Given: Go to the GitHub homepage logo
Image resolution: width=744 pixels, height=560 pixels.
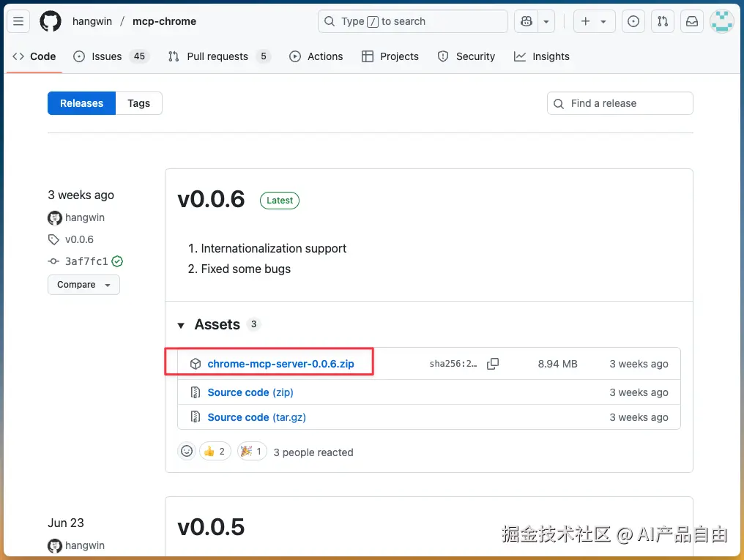Looking at the screenshot, I should (51, 21).
